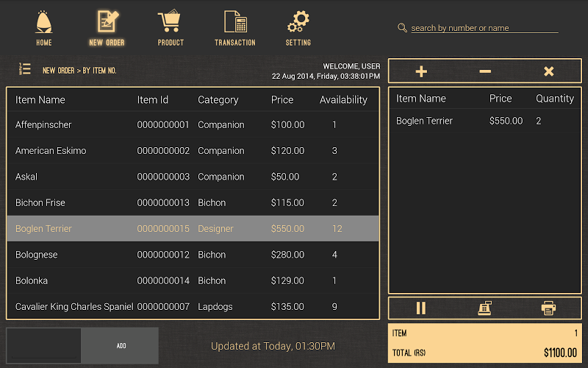588x368 pixels.
Task: Open the Setting gears icon
Action: click(298, 21)
